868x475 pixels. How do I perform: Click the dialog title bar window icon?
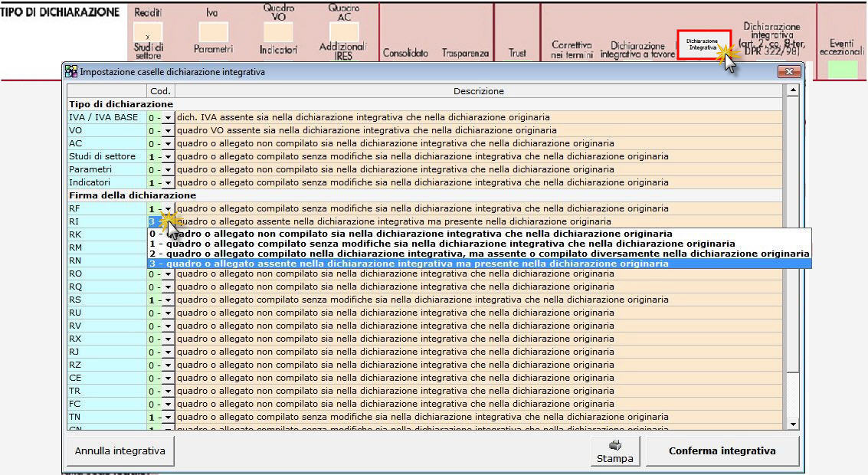pos(71,72)
